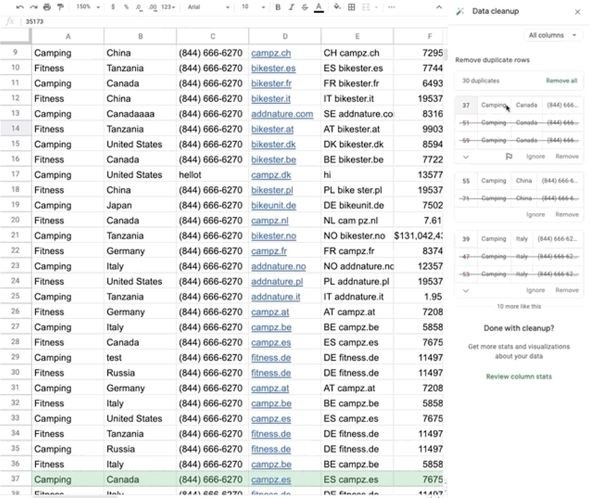Open the fill color bucket
The height and width of the screenshot is (498, 590).
point(337,7)
